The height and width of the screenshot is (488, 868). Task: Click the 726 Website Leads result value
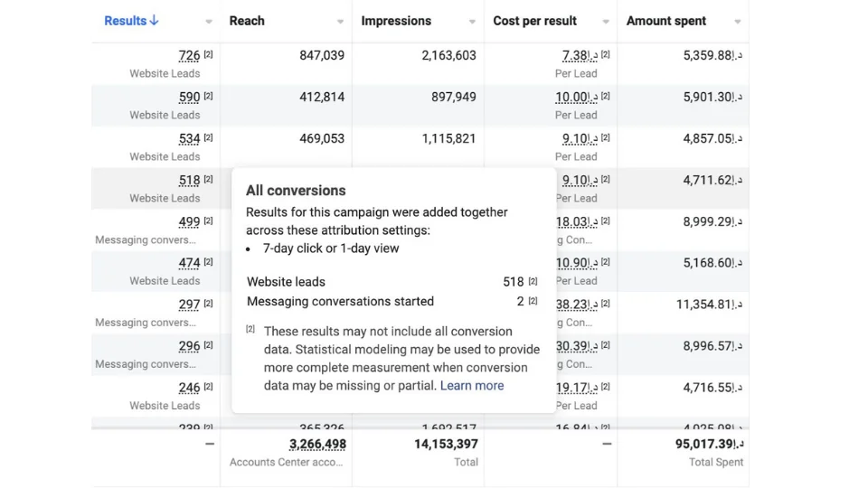tap(189, 55)
